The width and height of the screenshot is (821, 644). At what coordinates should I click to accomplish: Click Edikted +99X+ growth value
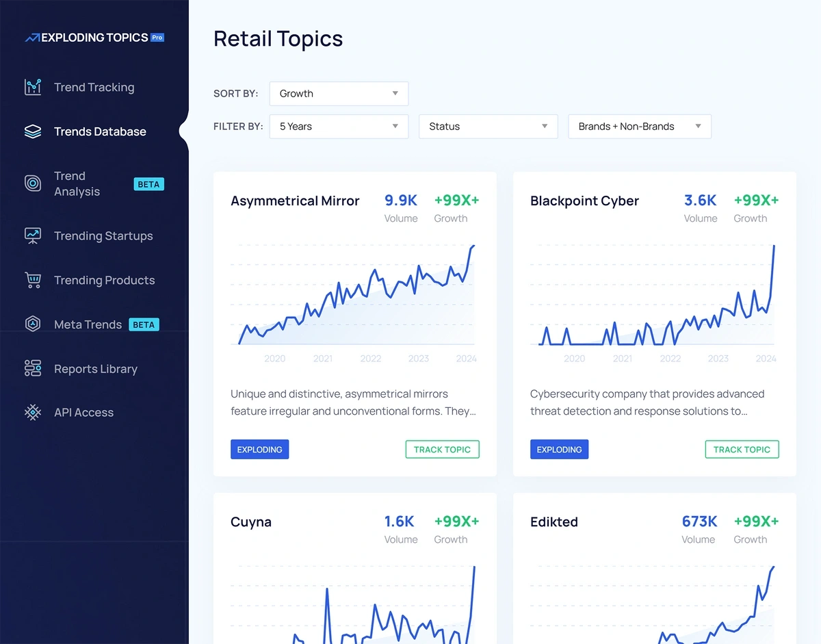point(756,521)
